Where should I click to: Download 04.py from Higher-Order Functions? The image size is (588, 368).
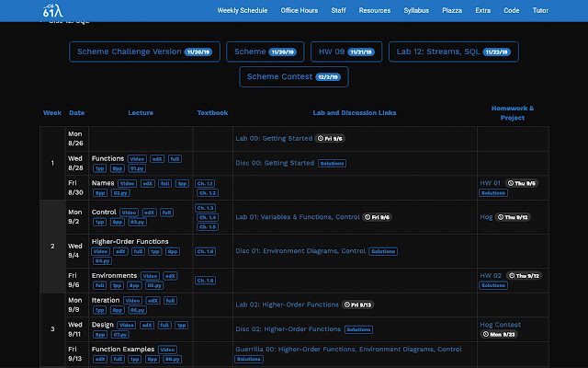(102, 261)
